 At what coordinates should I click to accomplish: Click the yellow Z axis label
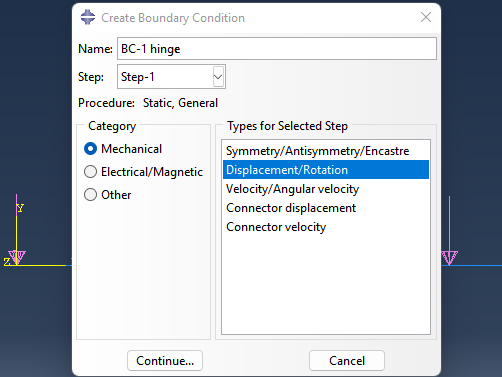(7, 262)
